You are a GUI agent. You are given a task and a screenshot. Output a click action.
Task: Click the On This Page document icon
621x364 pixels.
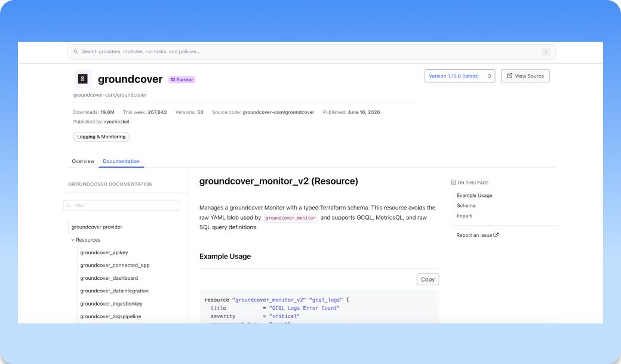453,183
